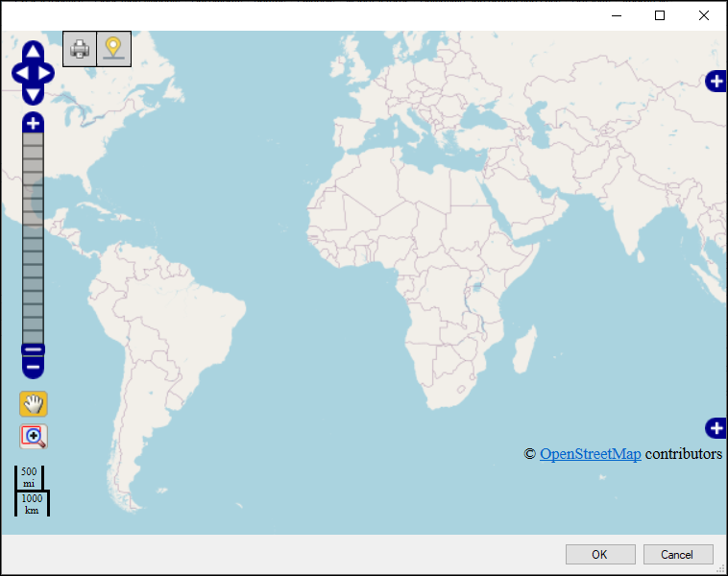
Task: Minimize the map window
Action: tap(617, 15)
